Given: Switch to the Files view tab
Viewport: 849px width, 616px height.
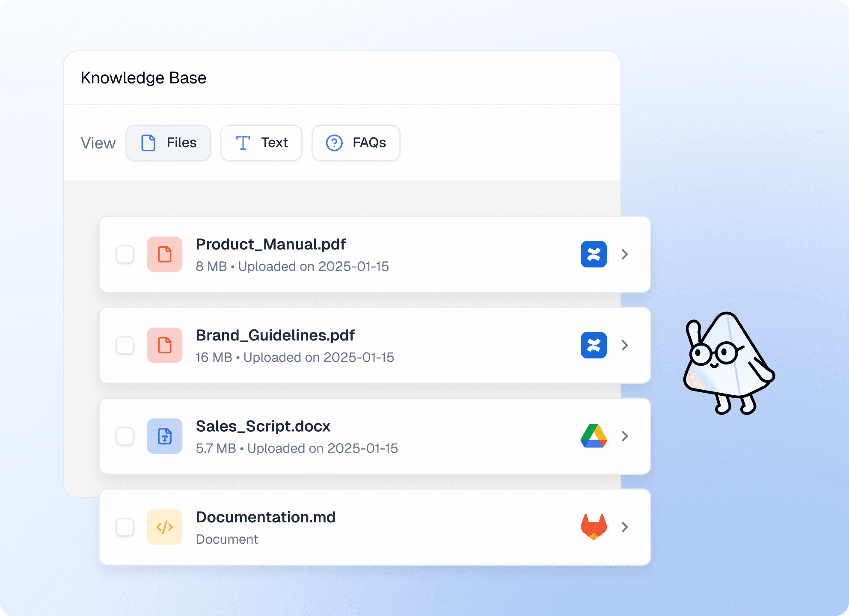Looking at the screenshot, I should point(168,143).
